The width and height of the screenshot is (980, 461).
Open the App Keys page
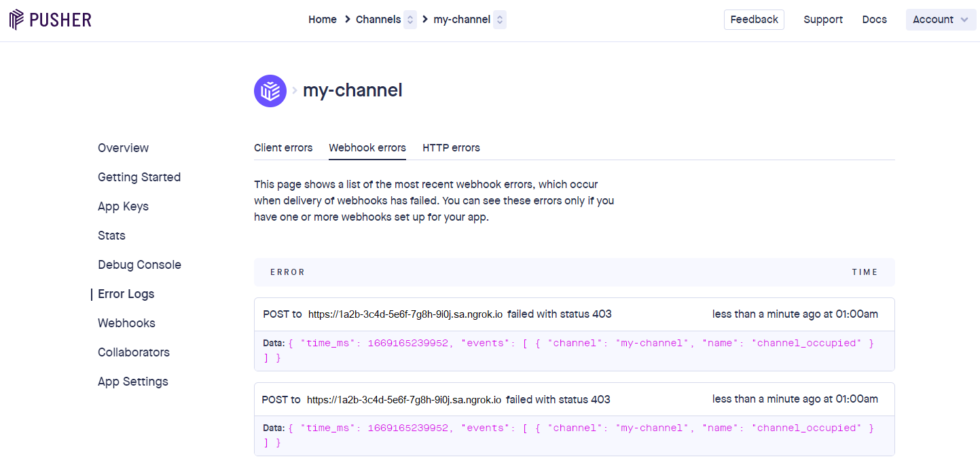pyautogui.click(x=123, y=206)
